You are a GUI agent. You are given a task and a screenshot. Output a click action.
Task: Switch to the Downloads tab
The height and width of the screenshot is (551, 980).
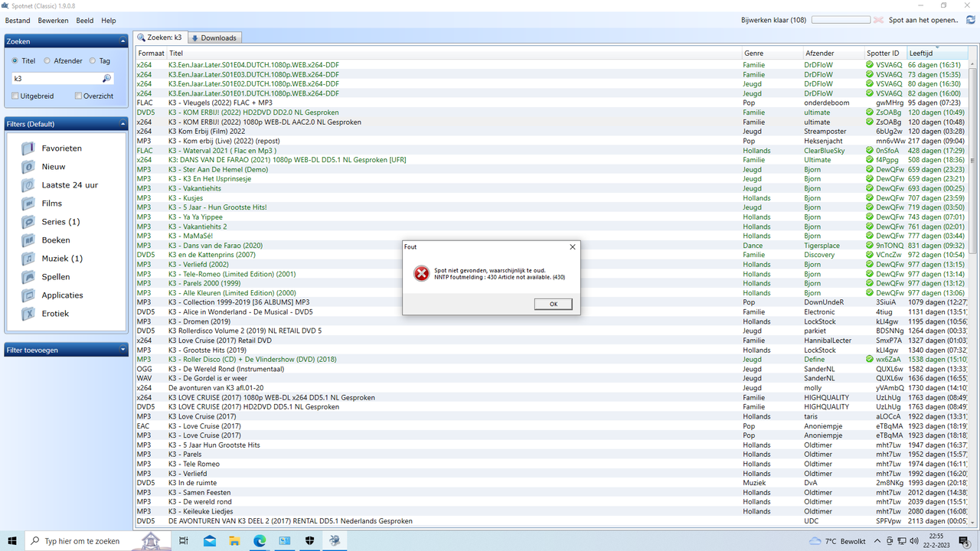pos(214,37)
